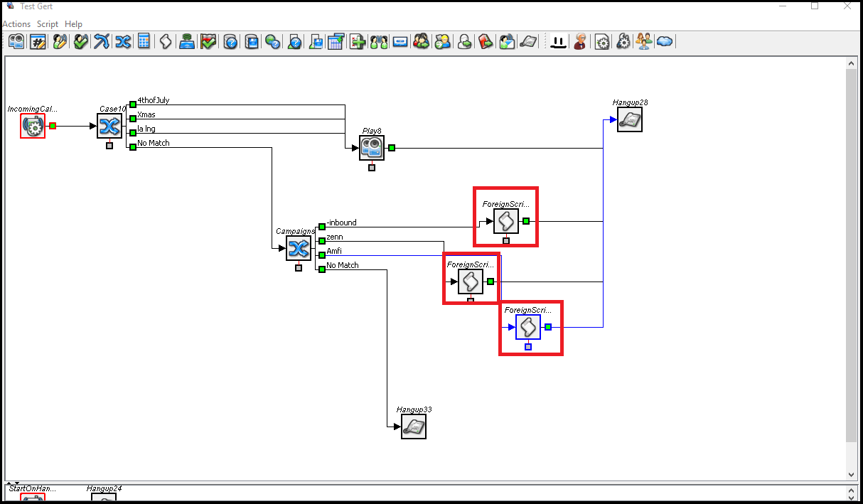863x504 pixels.
Task: Select the blue-highlighted ForeignScript node
Action: click(528, 327)
